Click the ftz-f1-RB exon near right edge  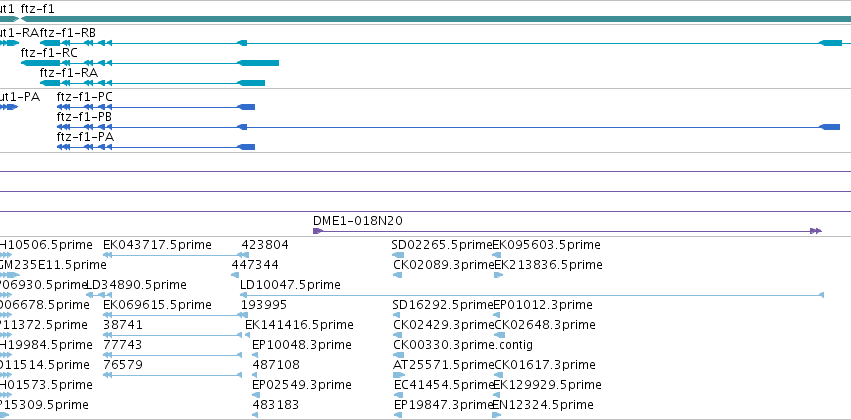[x=830, y=43]
